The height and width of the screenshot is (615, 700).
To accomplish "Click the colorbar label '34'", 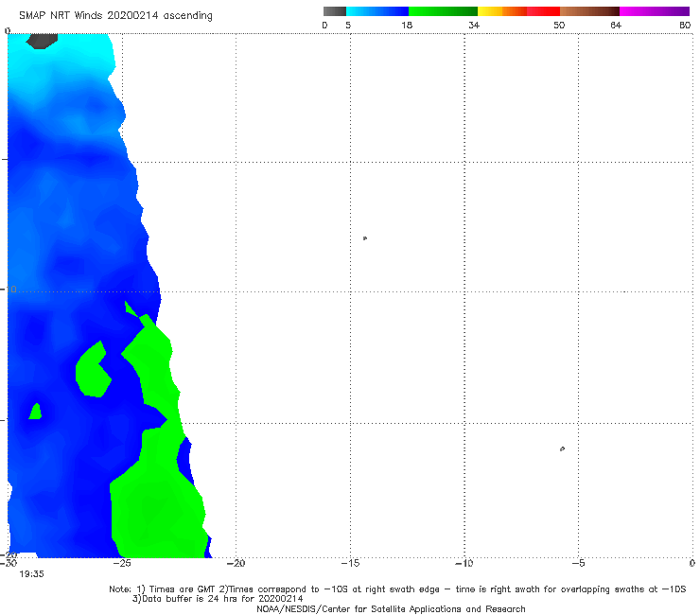I will point(474,26).
